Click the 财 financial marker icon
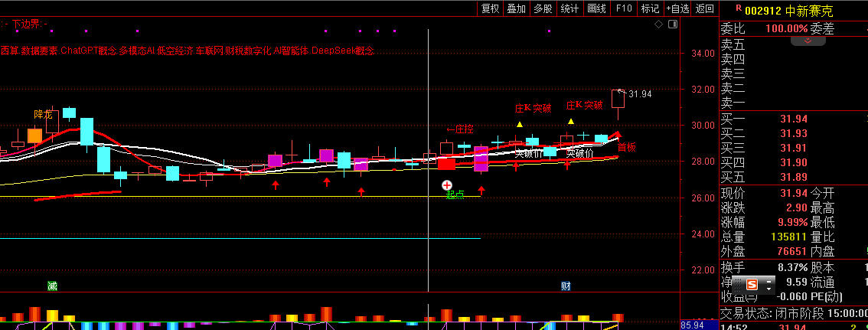 (x=566, y=286)
